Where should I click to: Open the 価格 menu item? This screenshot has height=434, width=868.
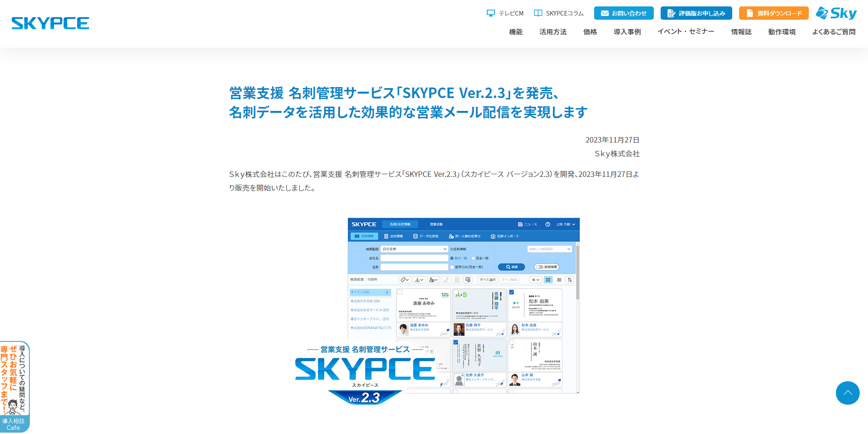click(590, 32)
